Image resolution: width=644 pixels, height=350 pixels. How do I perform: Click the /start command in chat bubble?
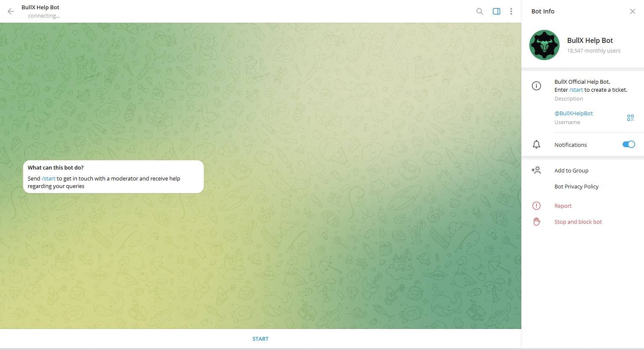(49, 178)
